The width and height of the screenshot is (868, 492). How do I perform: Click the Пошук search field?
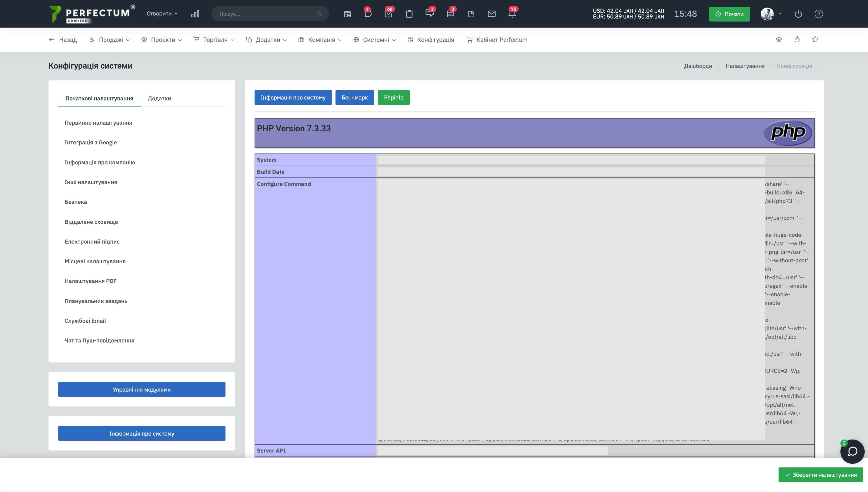point(270,14)
